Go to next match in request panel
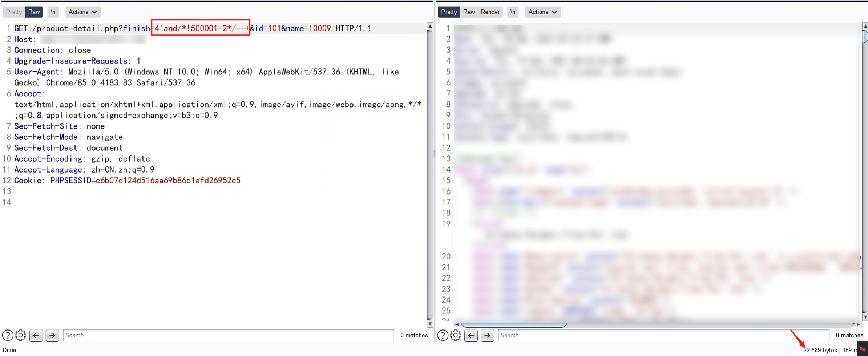 click(x=52, y=335)
